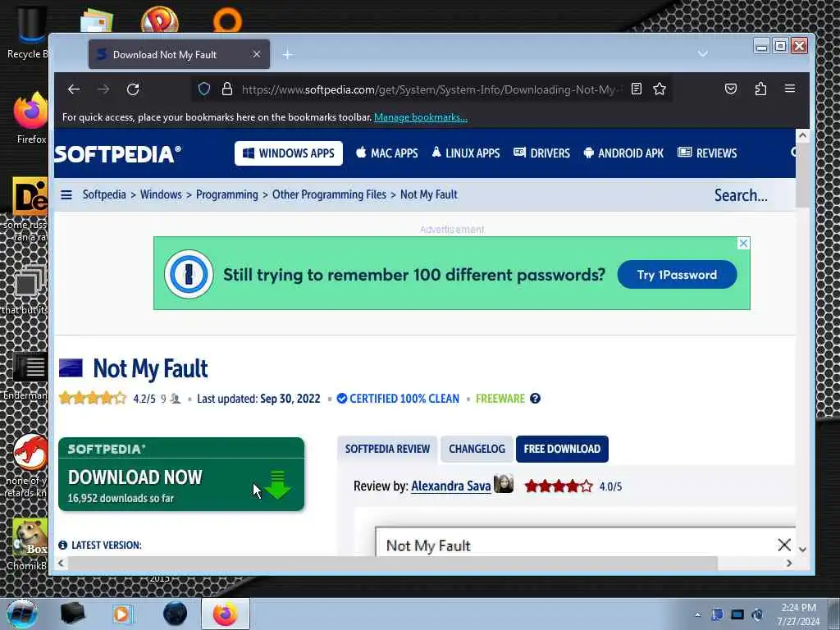Screen dimensions: 840x630
Task: Click the padlock site information icon
Action: [227, 89]
